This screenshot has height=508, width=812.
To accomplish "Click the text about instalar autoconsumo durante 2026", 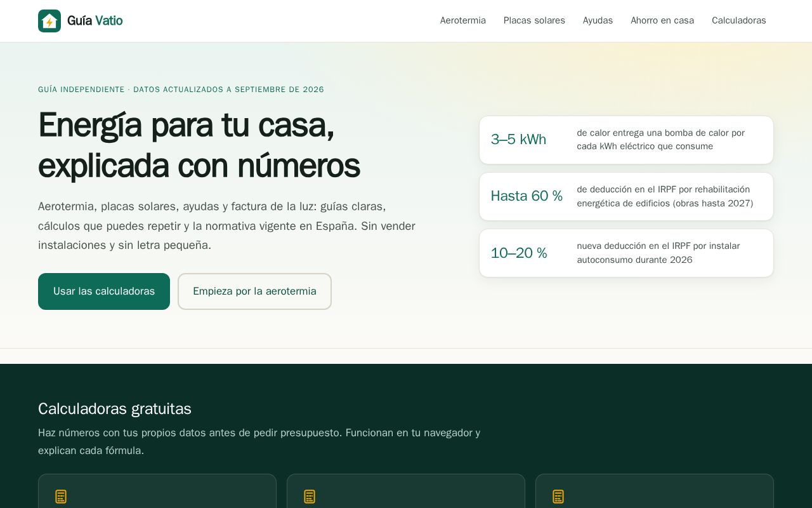I will pos(658,253).
